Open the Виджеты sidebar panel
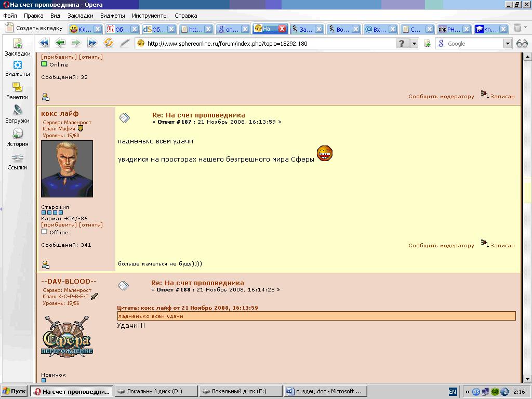This screenshot has height=399, width=532. [x=17, y=69]
